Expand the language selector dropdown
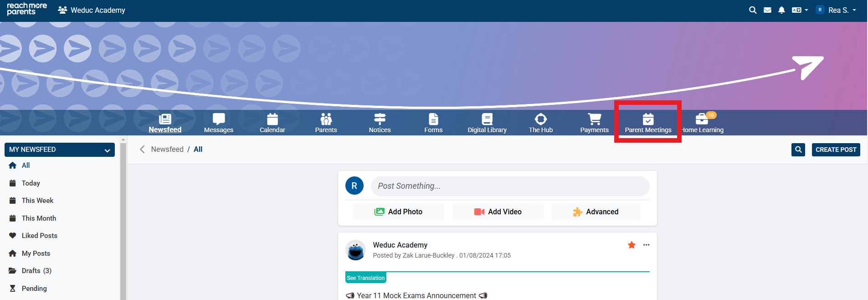The width and height of the screenshot is (868, 300). (x=800, y=10)
